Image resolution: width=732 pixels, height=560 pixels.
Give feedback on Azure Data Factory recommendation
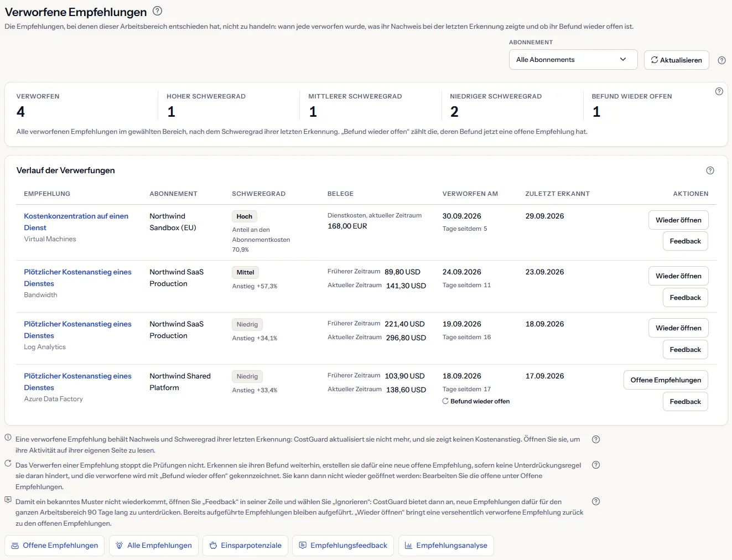pos(686,402)
